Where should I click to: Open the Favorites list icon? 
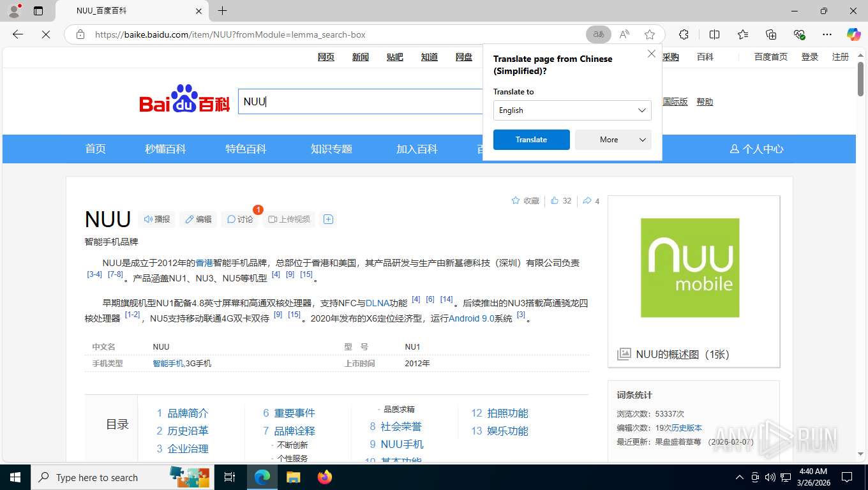(743, 34)
